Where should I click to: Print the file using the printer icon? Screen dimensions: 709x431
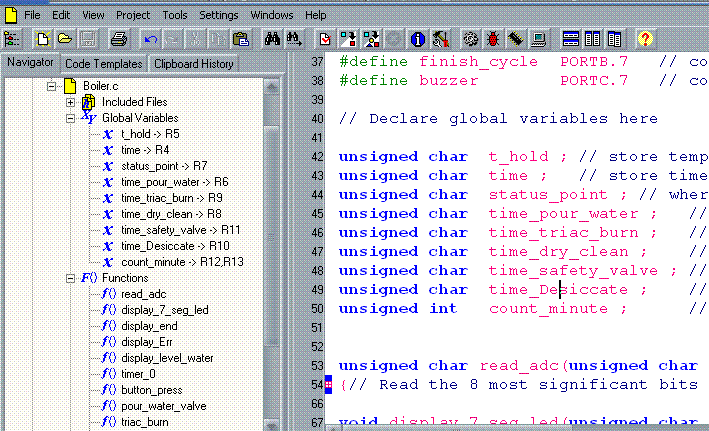coord(119,39)
